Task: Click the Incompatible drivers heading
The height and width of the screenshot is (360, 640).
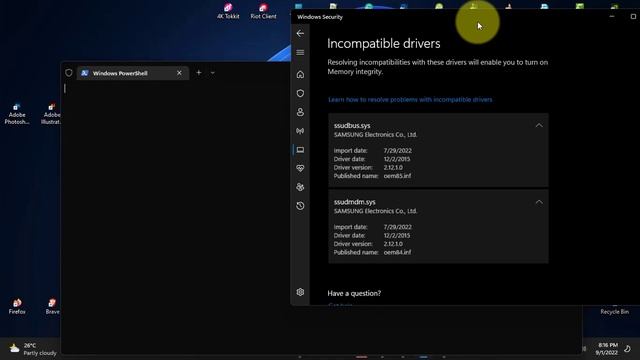Action: pos(384,44)
